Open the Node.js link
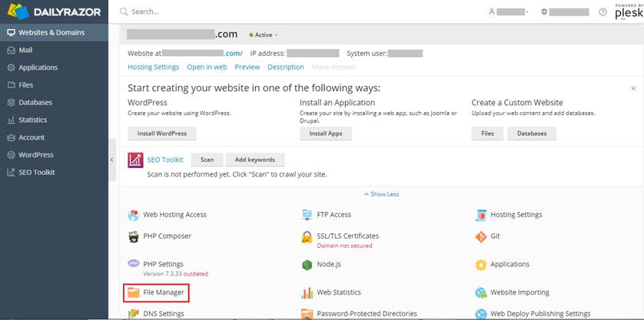Image resolution: width=644 pixels, height=320 pixels. point(329,264)
